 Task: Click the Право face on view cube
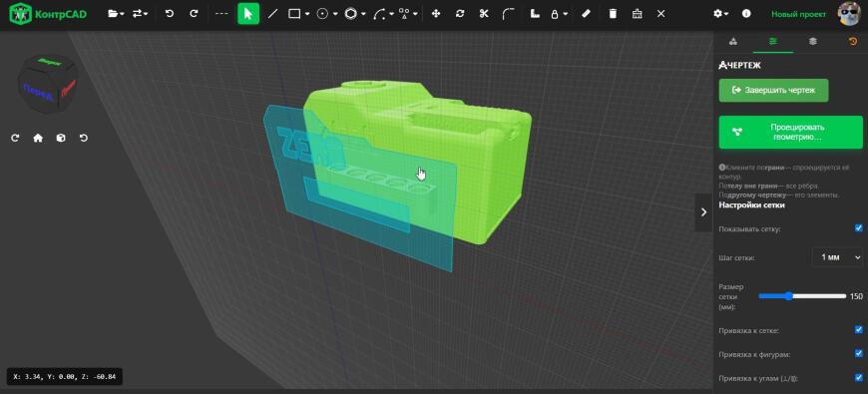68,89
